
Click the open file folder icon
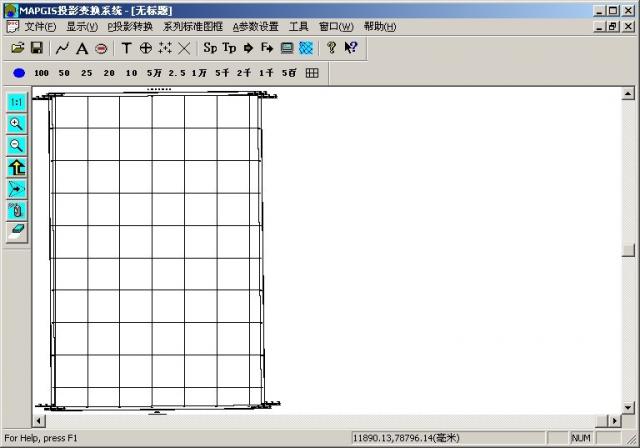[x=17, y=48]
